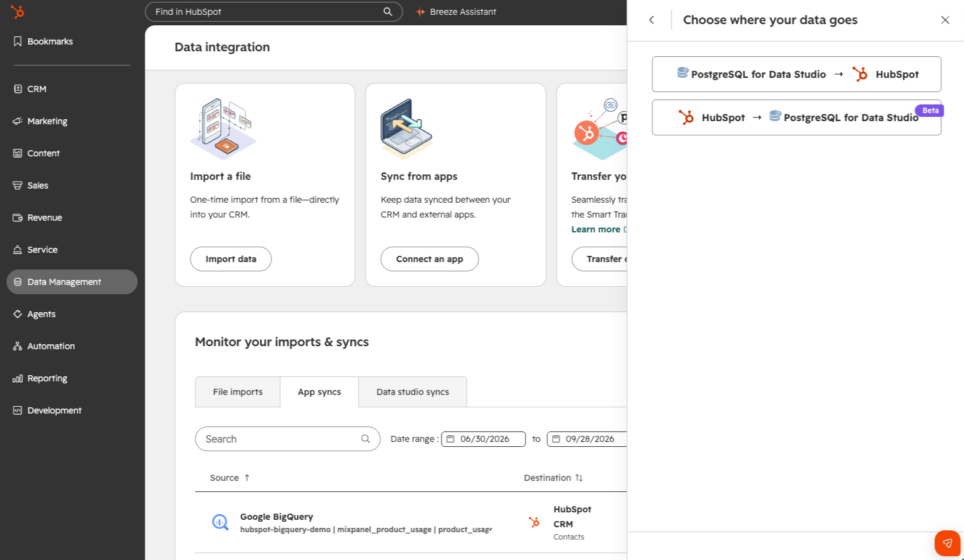Close the Choose where your data goes panel

click(x=945, y=20)
